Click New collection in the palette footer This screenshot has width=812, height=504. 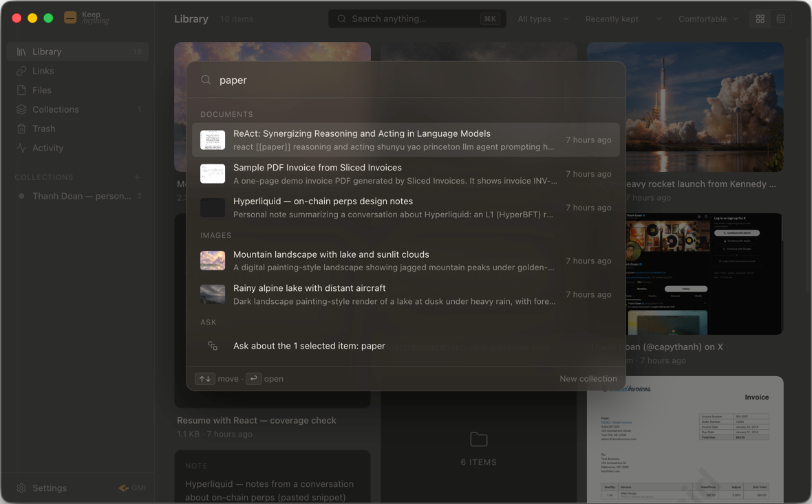pyautogui.click(x=588, y=379)
